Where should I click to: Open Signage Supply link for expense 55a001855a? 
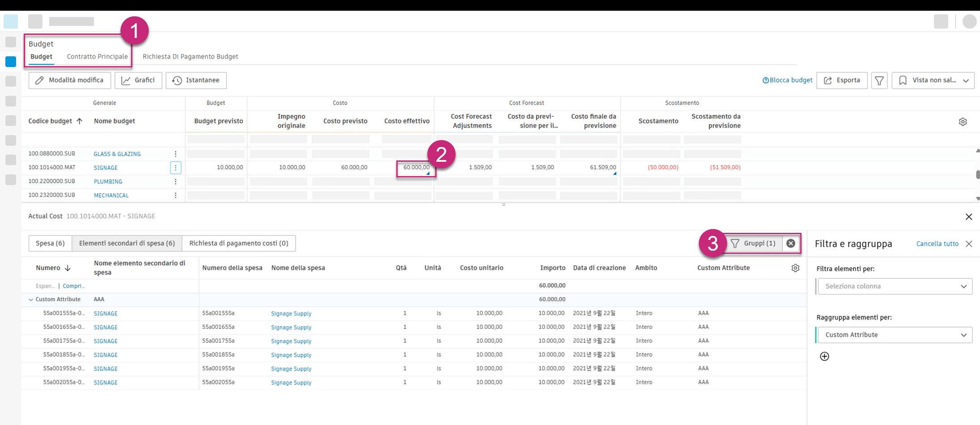pyautogui.click(x=291, y=355)
